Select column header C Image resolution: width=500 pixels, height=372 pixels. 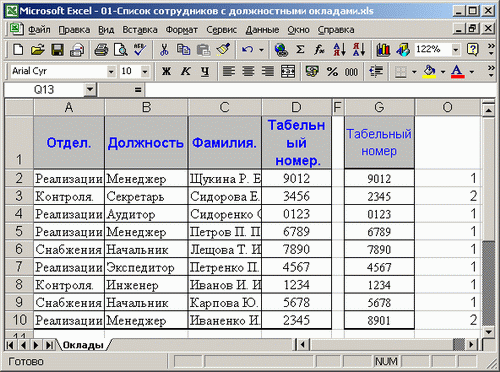225,107
